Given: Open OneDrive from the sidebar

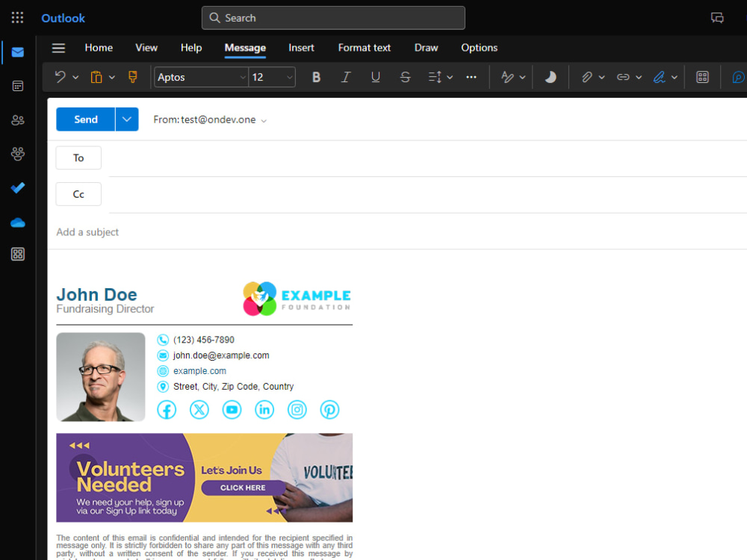Looking at the screenshot, I should point(17,223).
